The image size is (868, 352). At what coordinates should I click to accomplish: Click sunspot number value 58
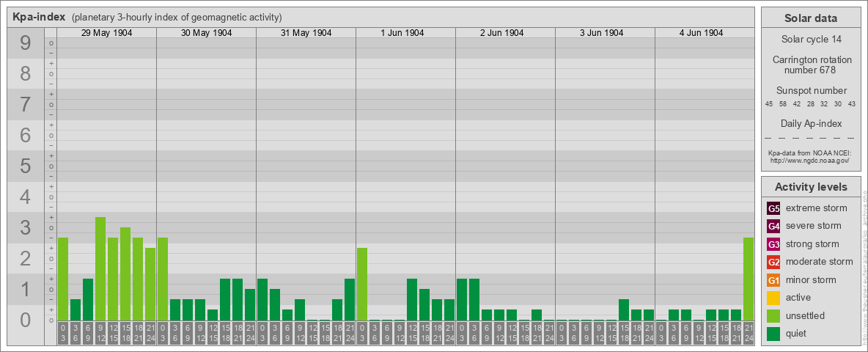[x=783, y=104]
